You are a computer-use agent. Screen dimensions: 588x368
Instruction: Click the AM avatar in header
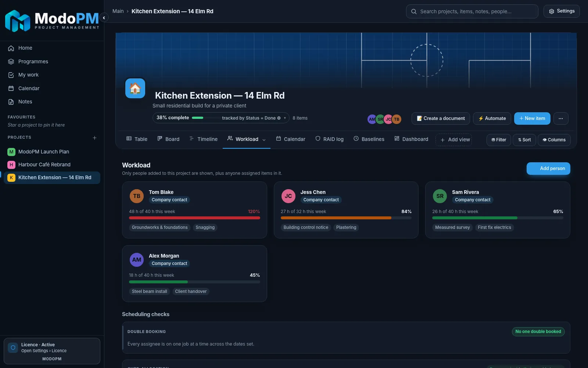point(372,119)
